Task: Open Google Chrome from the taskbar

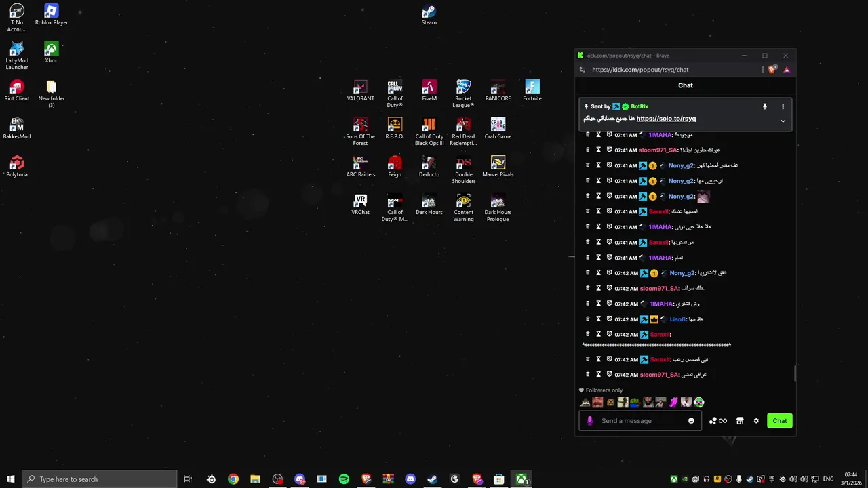Action: pyautogui.click(x=233, y=479)
